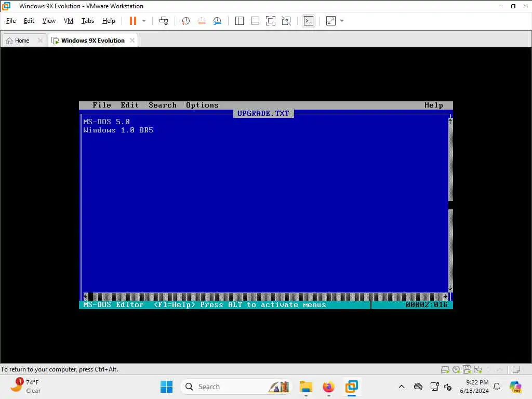532x399 pixels.
Task: Open MS-DOS Editor Search menu
Action: [x=163, y=105]
